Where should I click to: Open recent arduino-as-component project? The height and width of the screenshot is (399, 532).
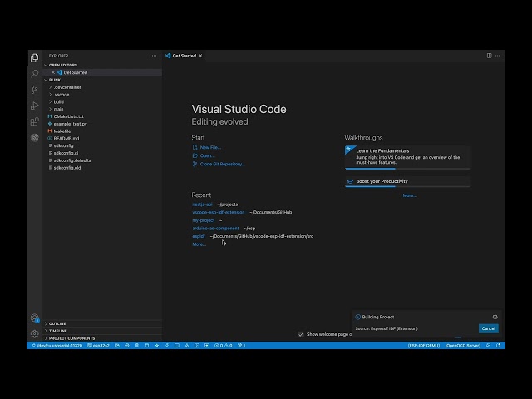pos(215,229)
